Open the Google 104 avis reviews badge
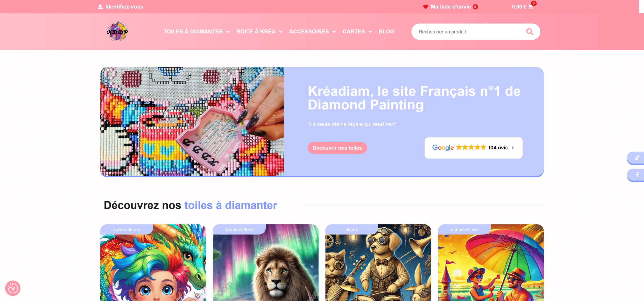The height and width of the screenshot is (301, 644). click(x=473, y=148)
